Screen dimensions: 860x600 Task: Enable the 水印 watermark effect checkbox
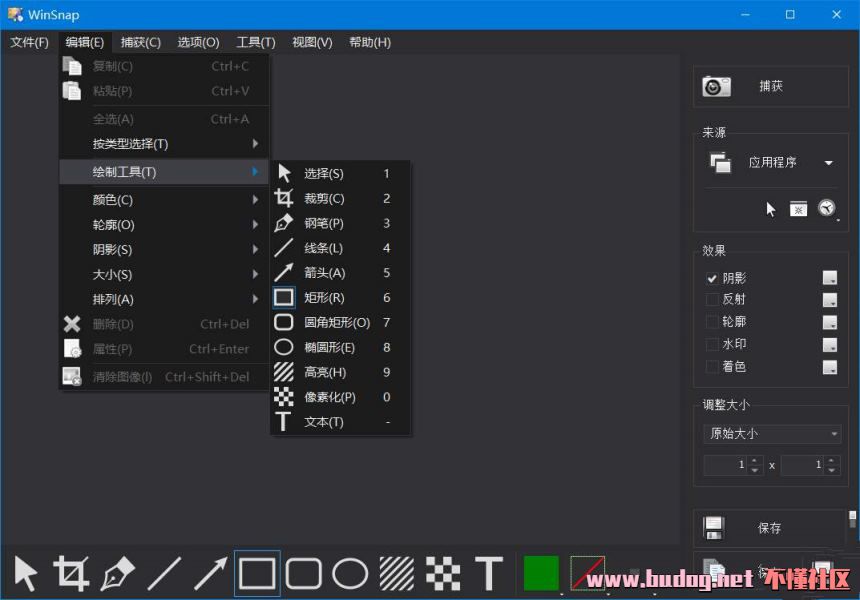click(712, 344)
